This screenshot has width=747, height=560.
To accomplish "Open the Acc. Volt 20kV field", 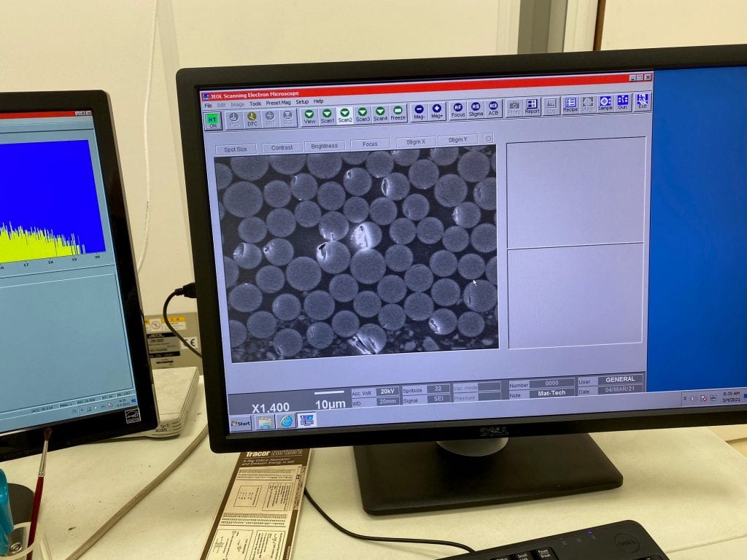I will click(387, 392).
